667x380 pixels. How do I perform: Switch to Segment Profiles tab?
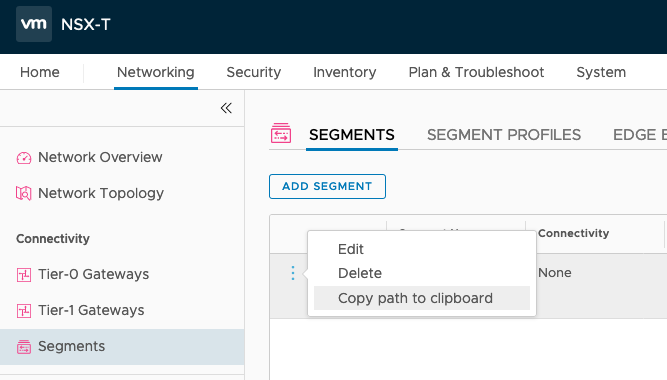pyautogui.click(x=504, y=135)
